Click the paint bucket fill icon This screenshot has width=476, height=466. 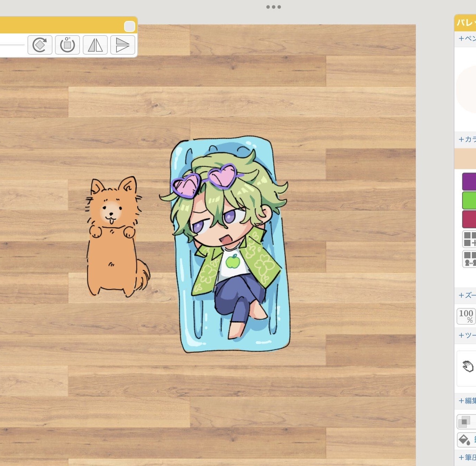click(465, 440)
